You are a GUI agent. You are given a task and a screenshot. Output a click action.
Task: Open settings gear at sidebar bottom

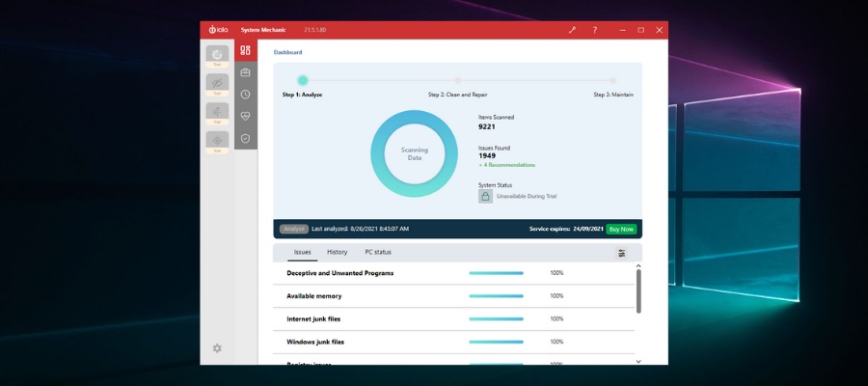pos(217,348)
